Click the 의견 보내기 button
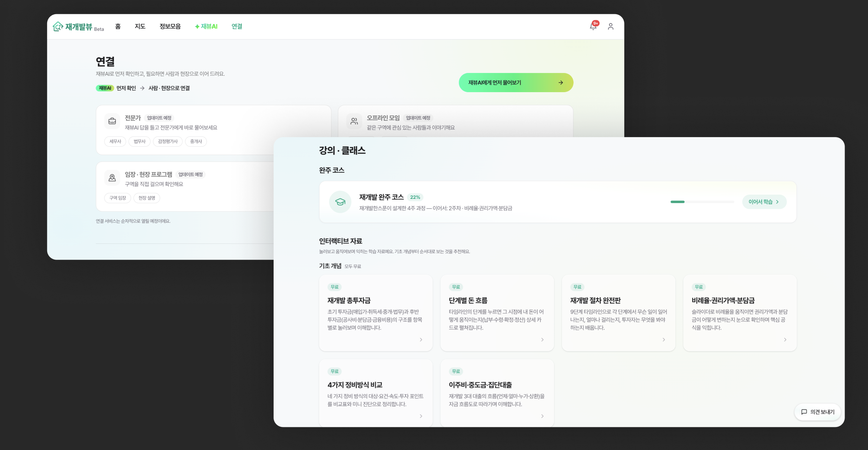 (x=818, y=412)
